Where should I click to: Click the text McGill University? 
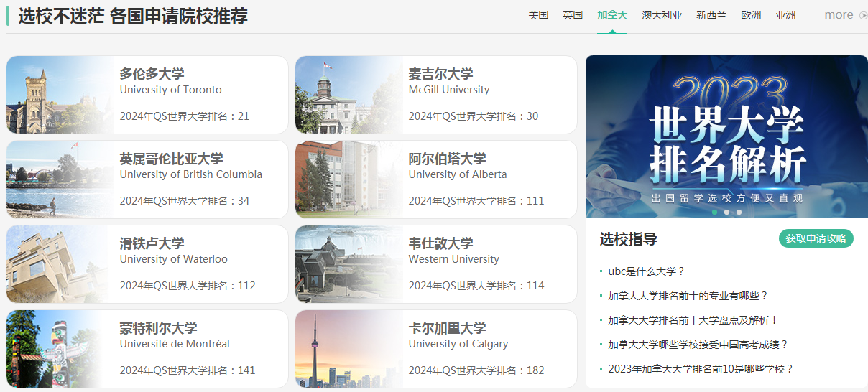point(449,90)
